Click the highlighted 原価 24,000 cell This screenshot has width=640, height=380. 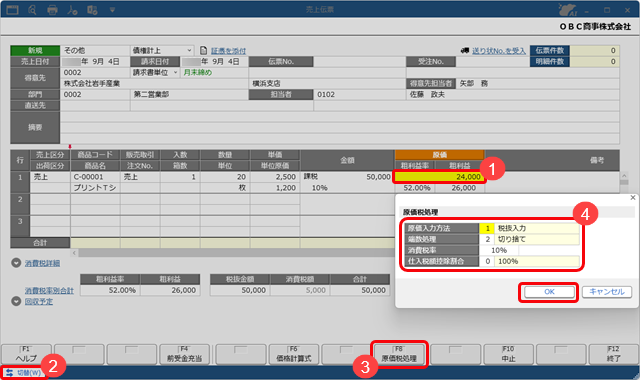pyautogui.click(x=440, y=177)
